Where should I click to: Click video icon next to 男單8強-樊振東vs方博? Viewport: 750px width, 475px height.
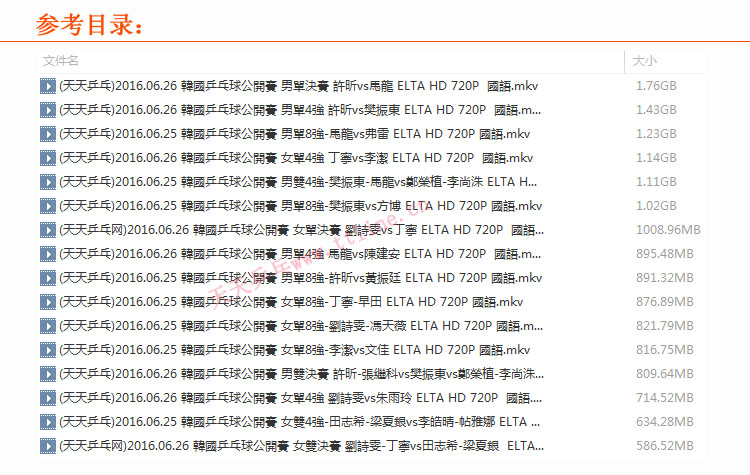coord(47,206)
